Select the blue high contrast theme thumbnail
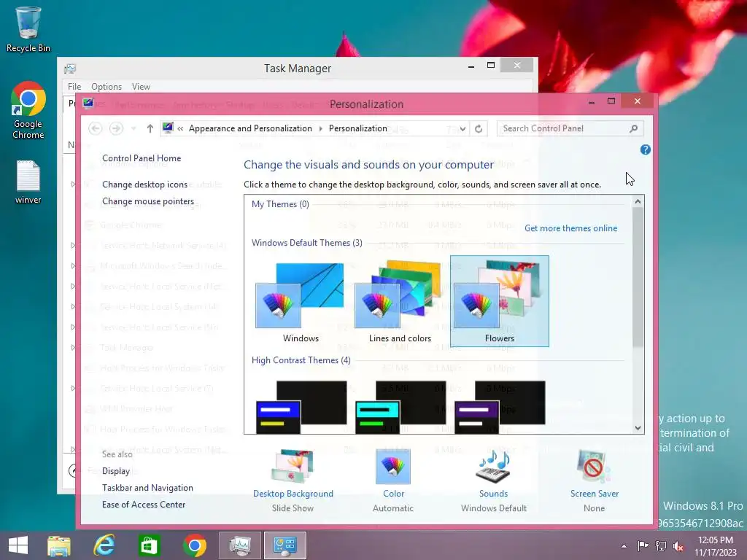 click(301, 407)
